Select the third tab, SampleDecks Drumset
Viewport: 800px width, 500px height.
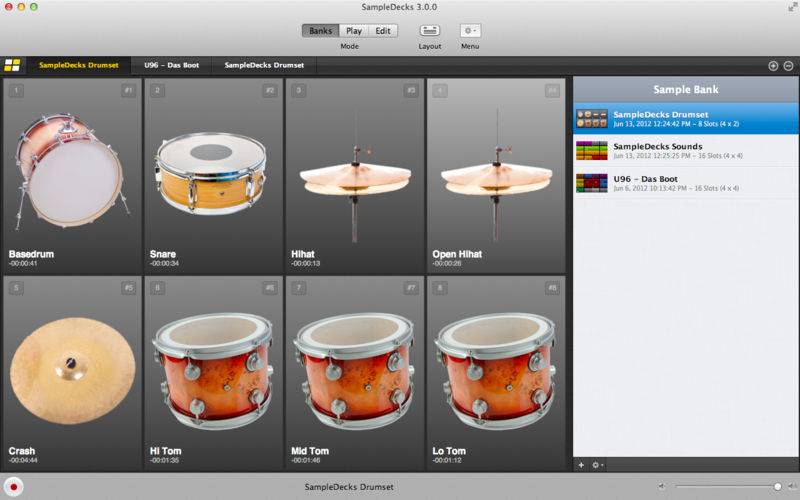[264, 65]
